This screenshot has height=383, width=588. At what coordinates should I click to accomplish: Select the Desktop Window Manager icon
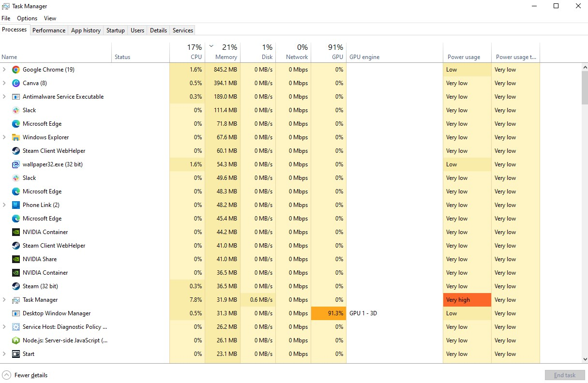click(15, 313)
